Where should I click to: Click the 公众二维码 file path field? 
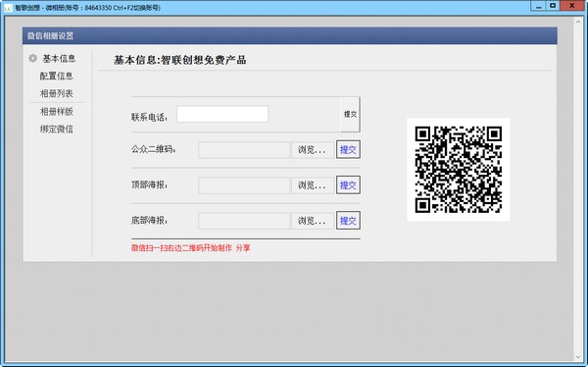click(x=244, y=150)
